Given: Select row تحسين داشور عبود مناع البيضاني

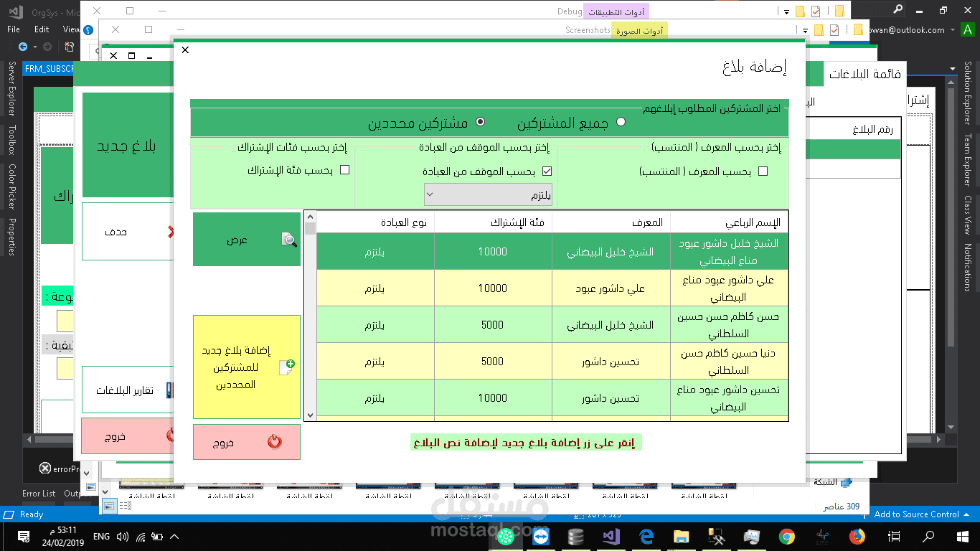Looking at the screenshot, I should 552,398.
